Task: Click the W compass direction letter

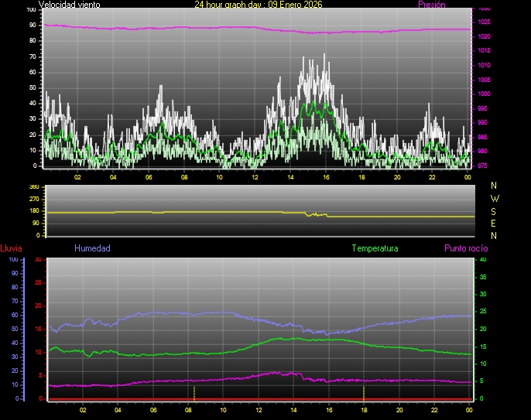Action: coord(495,198)
